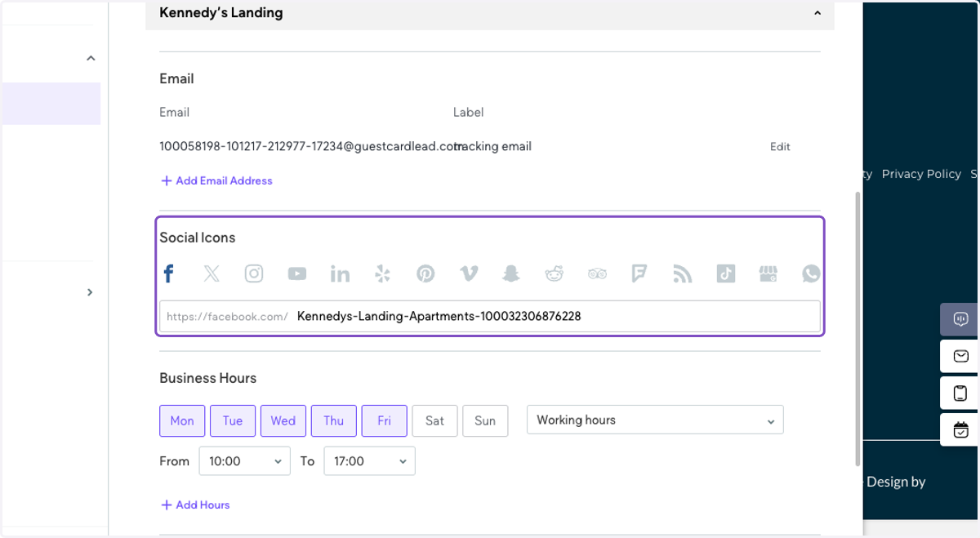
Task: Open the envelope mail side widget
Action: [x=960, y=356]
